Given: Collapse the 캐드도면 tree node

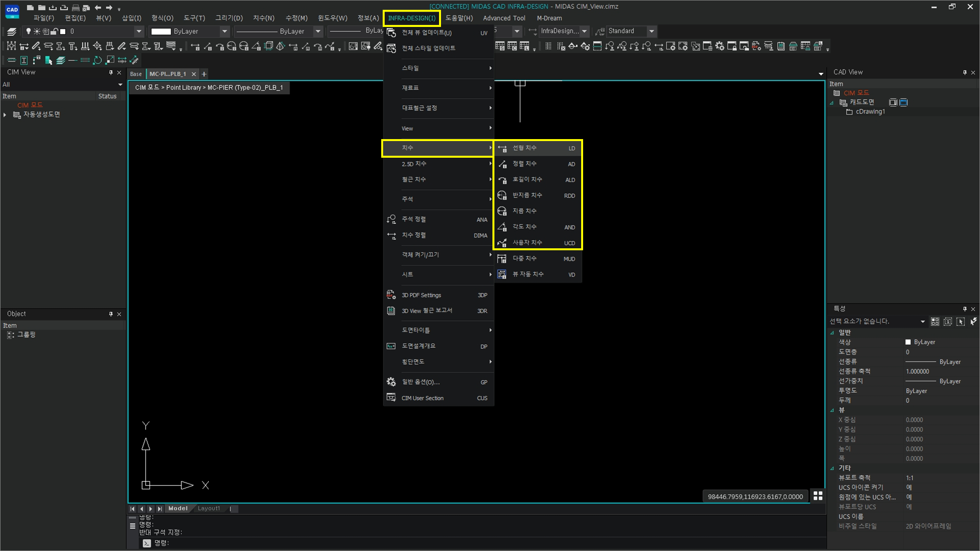Looking at the screenshot, I should point(832,102).
